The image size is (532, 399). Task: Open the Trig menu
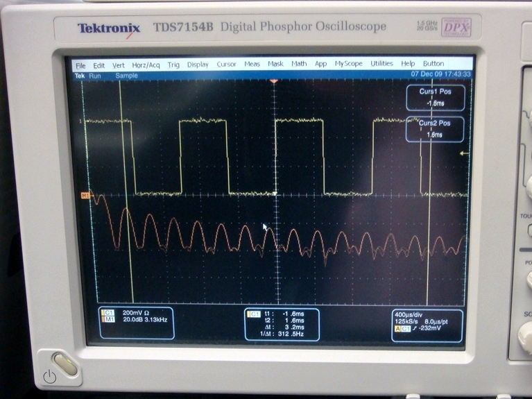[x=173, y=65]
